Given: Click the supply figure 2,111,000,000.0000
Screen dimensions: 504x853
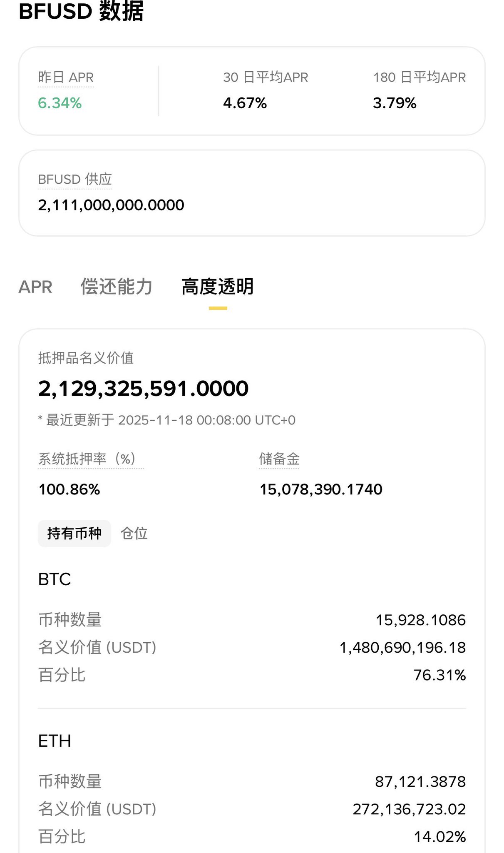Looking at the screenshot, I should (x=111, y=205).
